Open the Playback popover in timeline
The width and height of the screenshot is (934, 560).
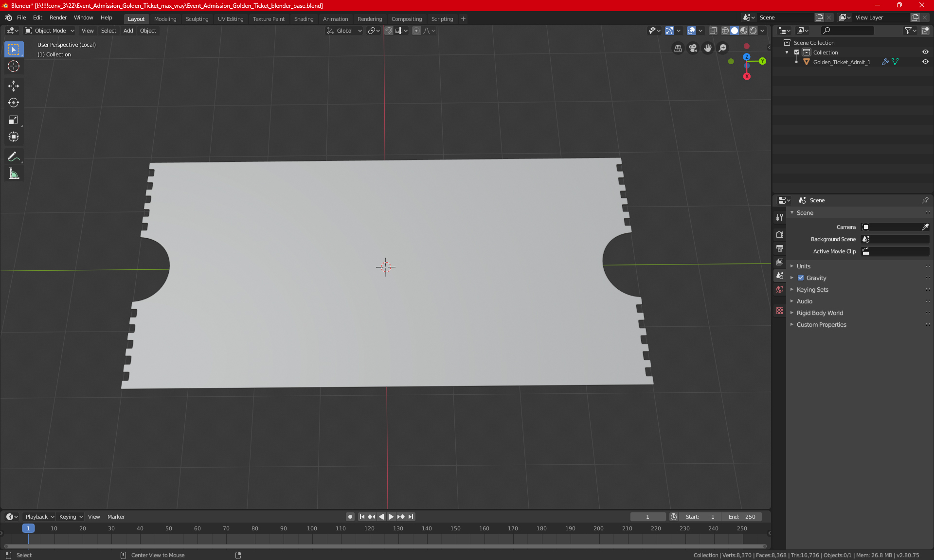(x=39, y=517)
